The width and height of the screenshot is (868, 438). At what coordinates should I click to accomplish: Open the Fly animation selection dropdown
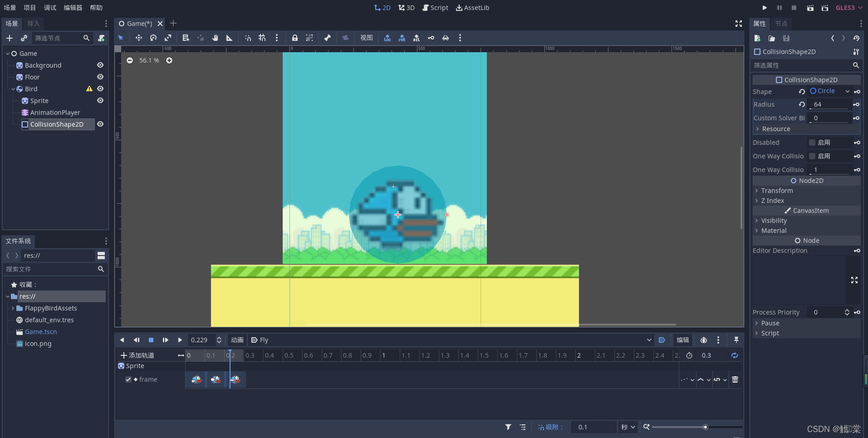pyautogui.click(x=451, y=340)
